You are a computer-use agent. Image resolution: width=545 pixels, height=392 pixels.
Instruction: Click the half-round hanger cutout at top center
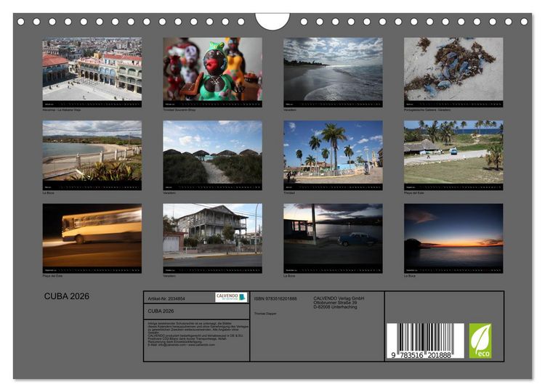click(272, 22)
